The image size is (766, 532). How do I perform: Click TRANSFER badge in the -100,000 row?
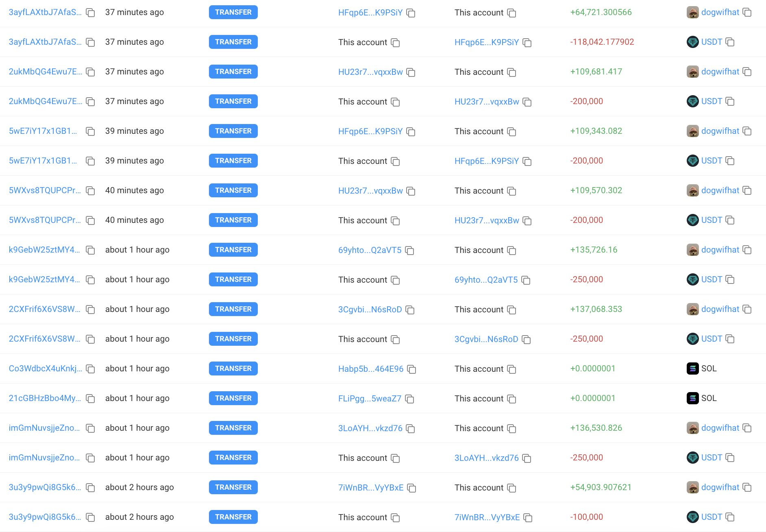pos(233,517)
